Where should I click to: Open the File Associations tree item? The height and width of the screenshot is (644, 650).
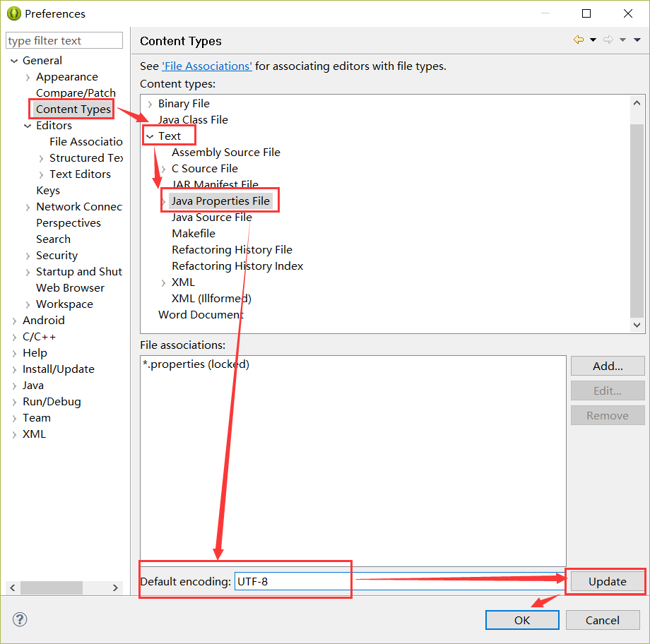pyautogui.click(x=85, y=142)
